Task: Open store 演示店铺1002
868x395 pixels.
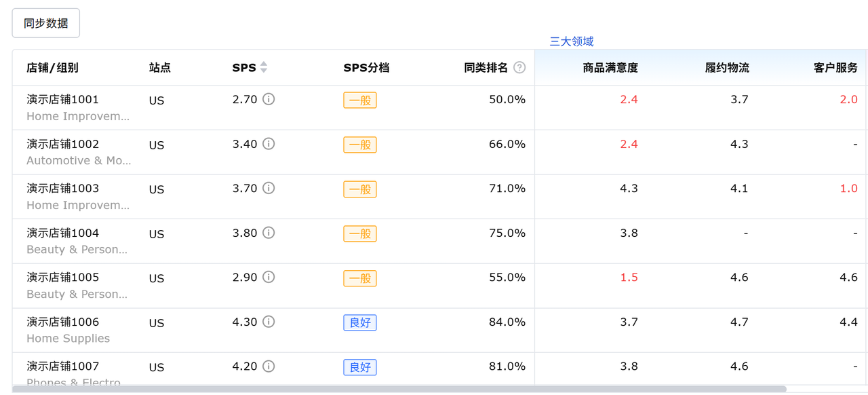Action: click(x=63, y=144)
